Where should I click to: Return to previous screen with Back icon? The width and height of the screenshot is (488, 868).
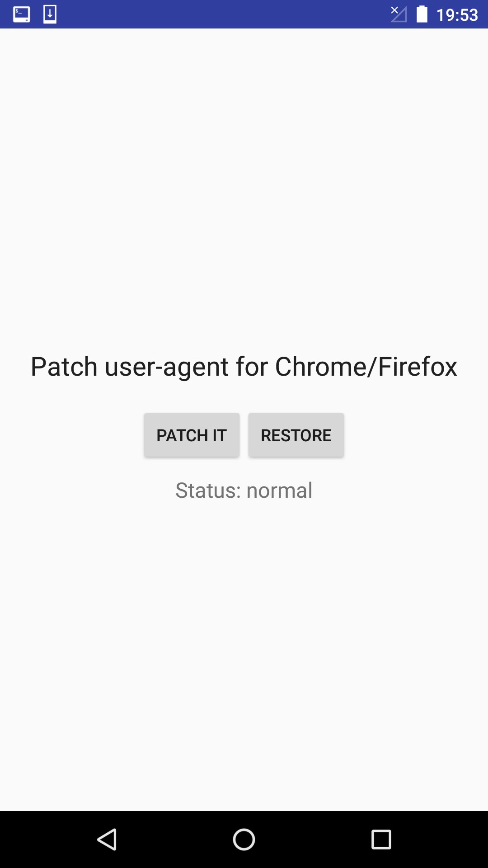tap(108, 840)
